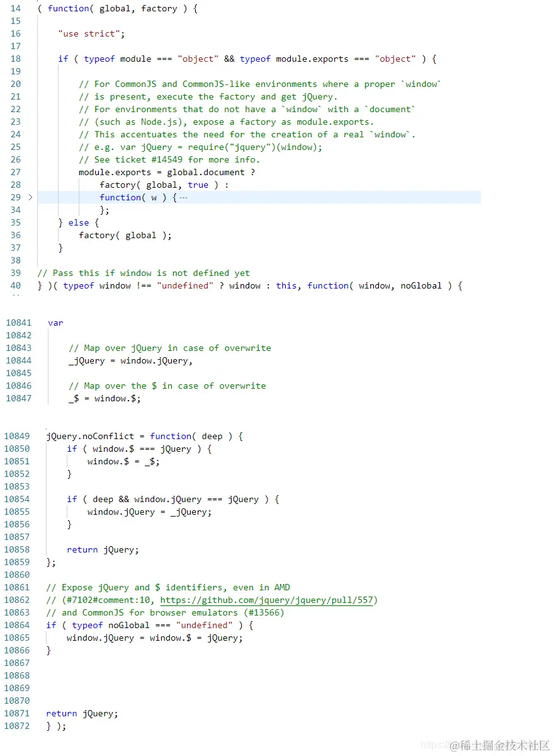The height and width of the screenshot is (756, 554).
Task: Click line number 40 in the gutter
Action: point(16,285)
